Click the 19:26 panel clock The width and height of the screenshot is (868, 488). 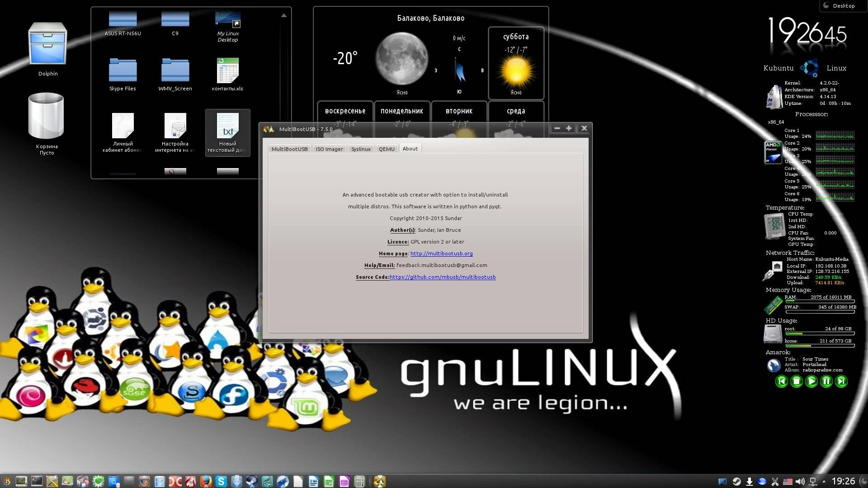point(843,481)
